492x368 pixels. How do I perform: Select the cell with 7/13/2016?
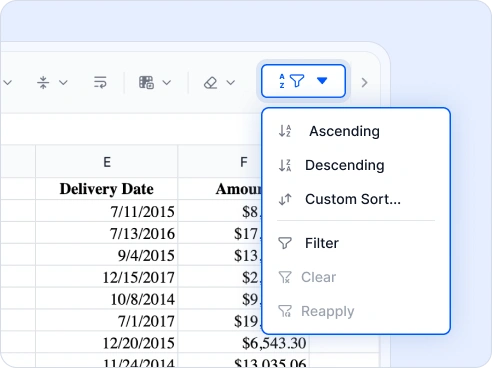107,233
